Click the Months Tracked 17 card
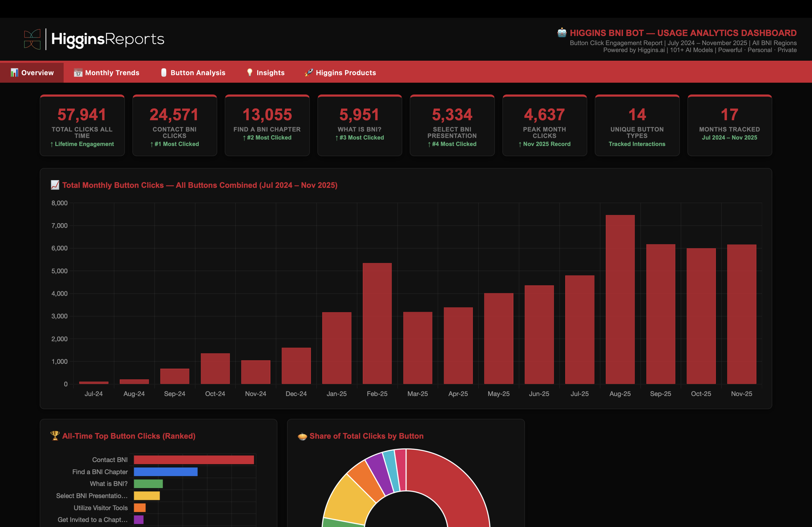812x527 pixels. coord(730,126)
